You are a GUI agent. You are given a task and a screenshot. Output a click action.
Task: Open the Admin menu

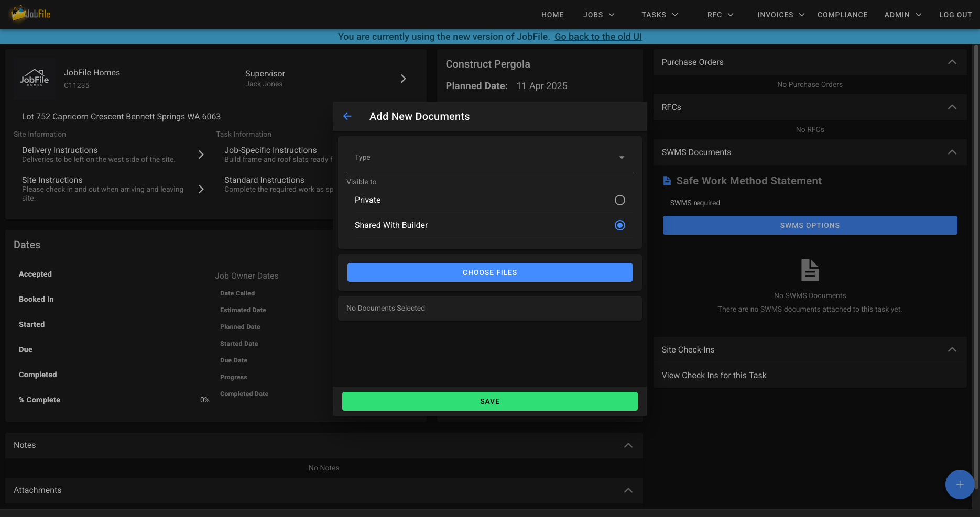902,15
